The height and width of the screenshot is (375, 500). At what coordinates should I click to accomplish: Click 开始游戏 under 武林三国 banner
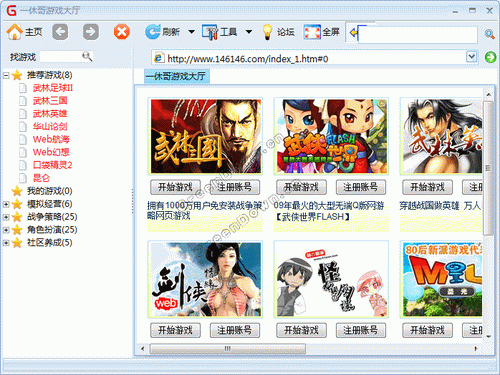[x=175, y=187]
